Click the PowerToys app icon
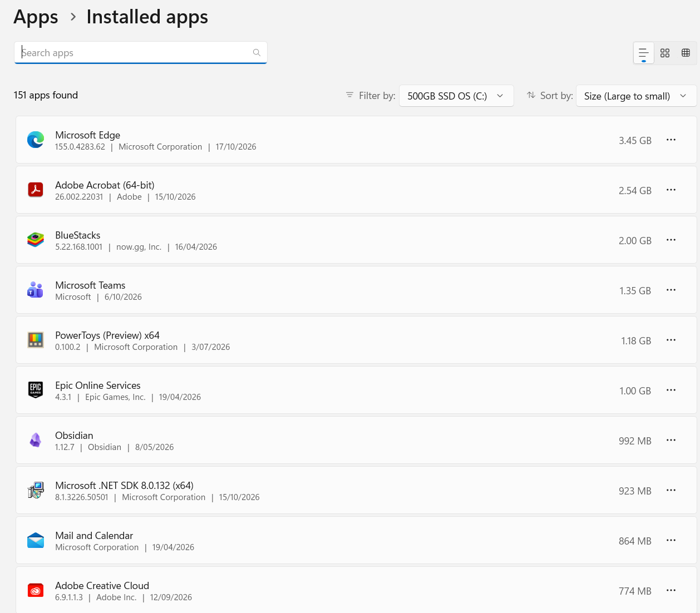The height and width of the screenshot is (613, 700). point(36,340)
